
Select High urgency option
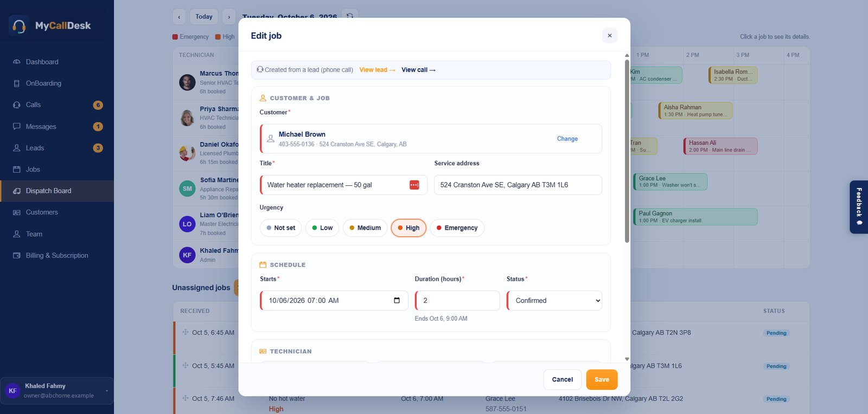[409, 228]
